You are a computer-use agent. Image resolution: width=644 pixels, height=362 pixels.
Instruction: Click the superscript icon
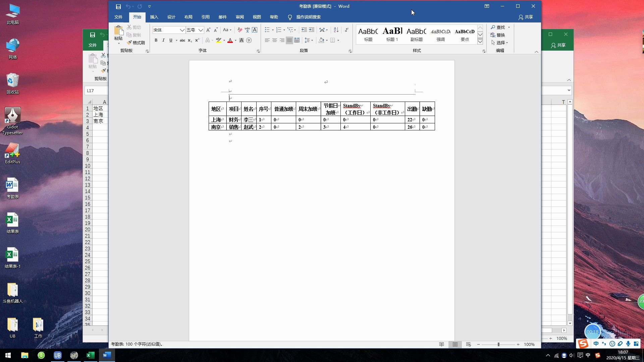(x=197, y=40)
